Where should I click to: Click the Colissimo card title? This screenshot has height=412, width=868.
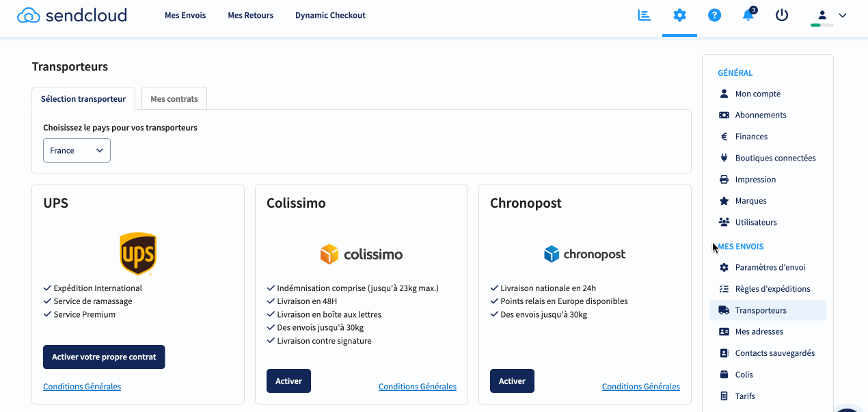[x=296, y=203]
